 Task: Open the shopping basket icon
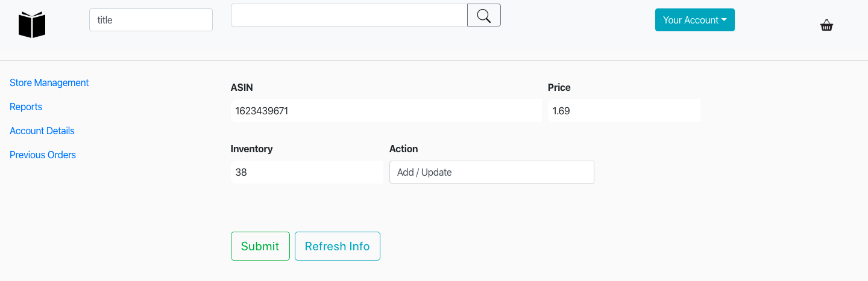(x=826, y=25)
